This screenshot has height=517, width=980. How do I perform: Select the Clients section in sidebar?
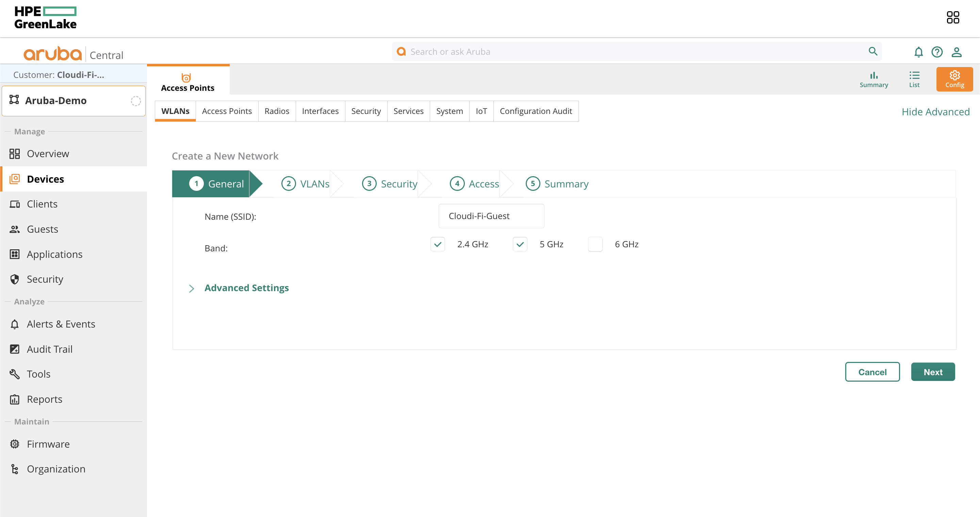pos(42,204)
